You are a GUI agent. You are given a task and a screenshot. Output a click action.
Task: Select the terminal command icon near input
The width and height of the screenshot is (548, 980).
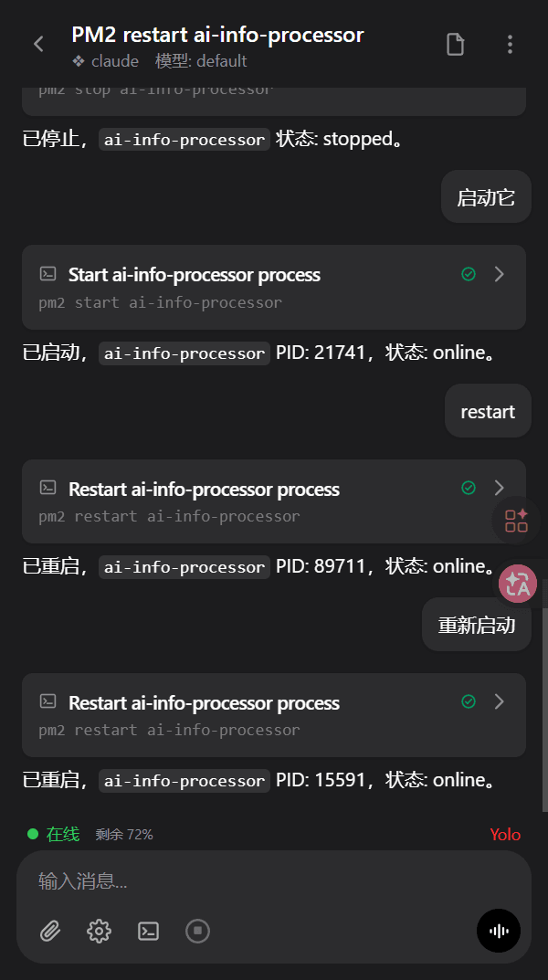click(x=148, y=931)
